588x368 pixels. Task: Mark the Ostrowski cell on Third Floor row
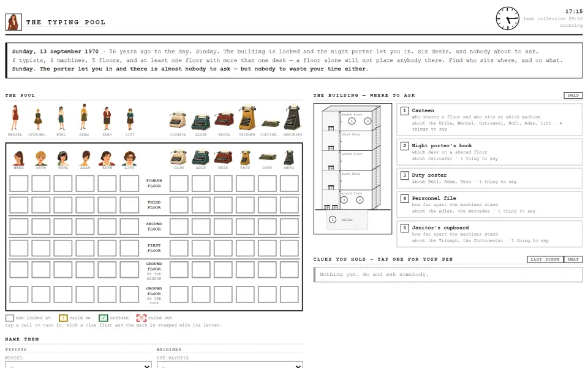point(41,205)
